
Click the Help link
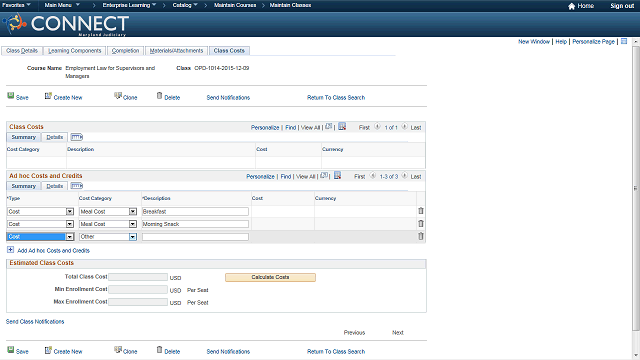tap(561, 42)
